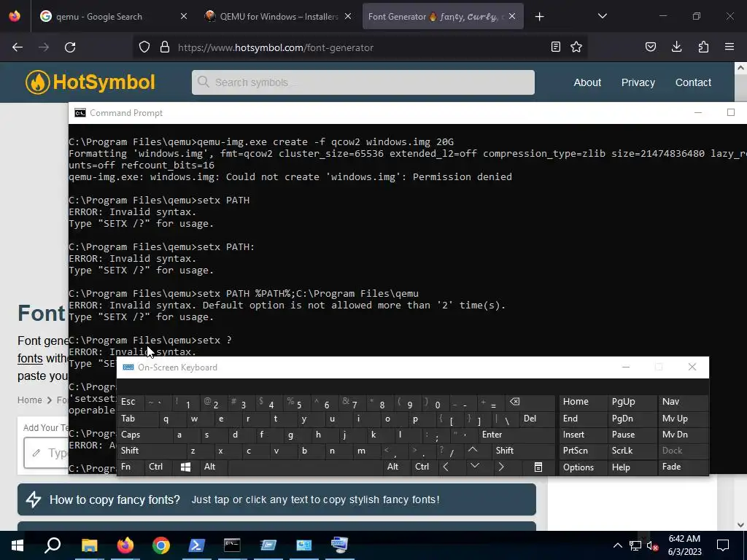Switch to QEMU for Windows Installers tab
This screenshot has height=560, width=747.
(278, 17)
